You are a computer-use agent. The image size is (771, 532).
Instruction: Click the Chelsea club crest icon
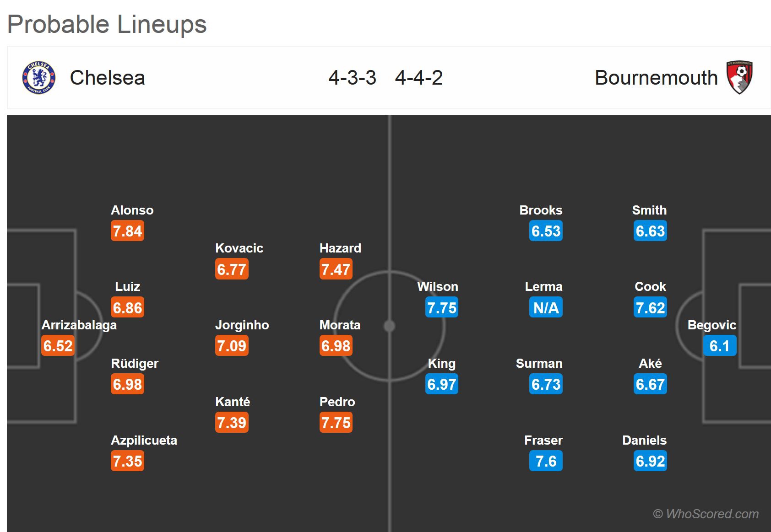point(39,78)
